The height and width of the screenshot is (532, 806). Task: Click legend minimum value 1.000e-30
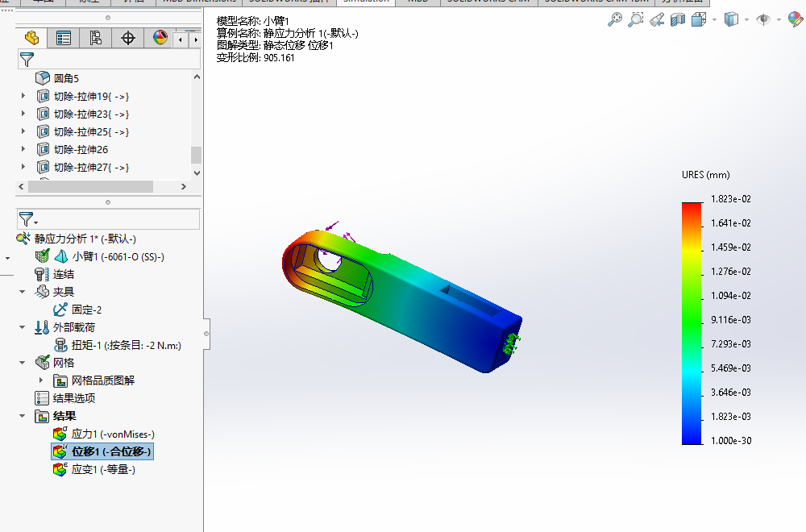pyautogui.click(x=731, y=440)
